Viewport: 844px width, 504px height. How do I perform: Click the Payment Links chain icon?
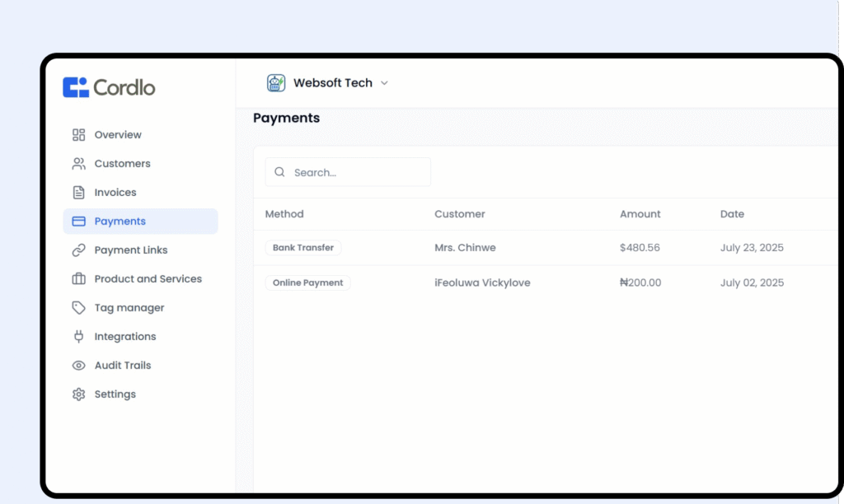point(79,250)
